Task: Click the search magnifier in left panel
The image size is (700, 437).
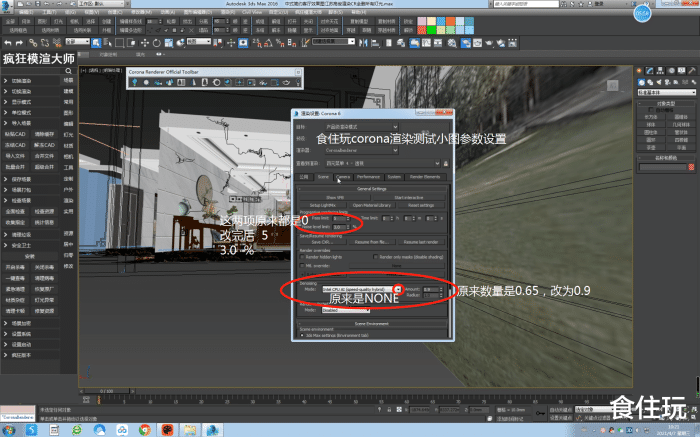Action: point(68,71)
